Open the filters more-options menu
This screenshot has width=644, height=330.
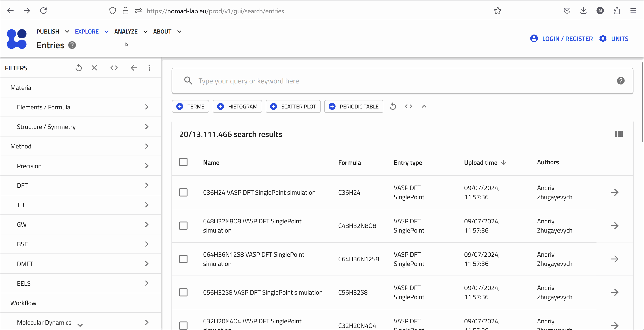coord(149,68)
